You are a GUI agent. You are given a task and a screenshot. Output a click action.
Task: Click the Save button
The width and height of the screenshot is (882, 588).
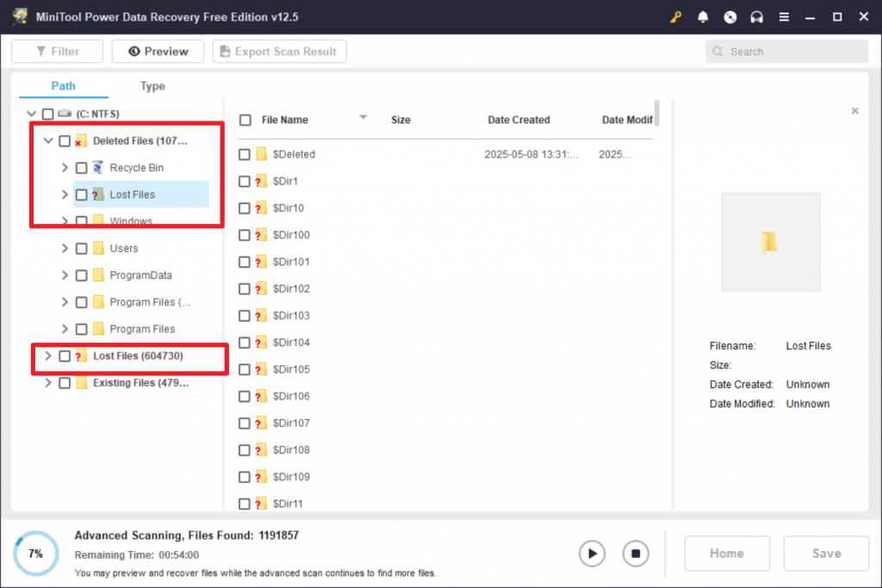[x=825, y=554]
